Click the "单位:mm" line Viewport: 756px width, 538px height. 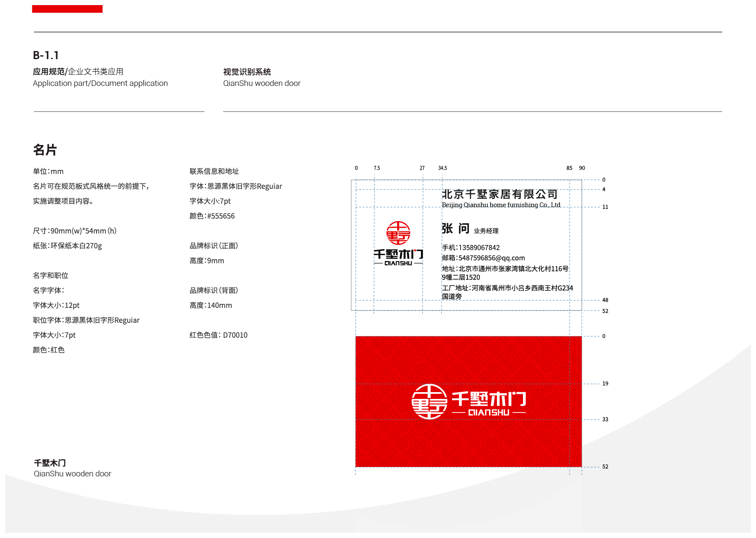[x=48, y=171]
